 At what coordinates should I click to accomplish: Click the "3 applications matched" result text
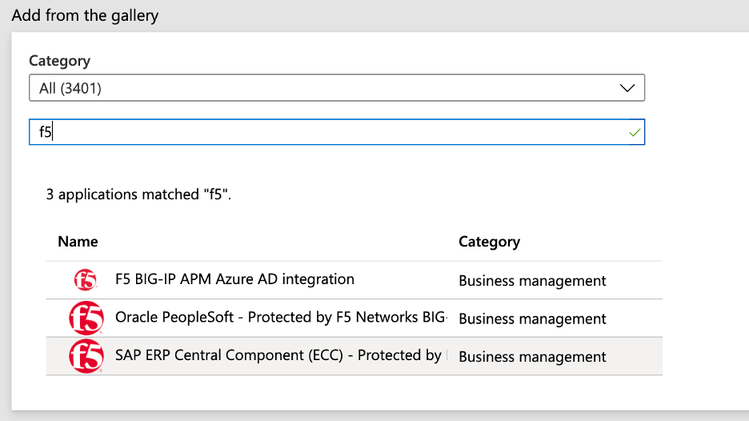(138, 194)
